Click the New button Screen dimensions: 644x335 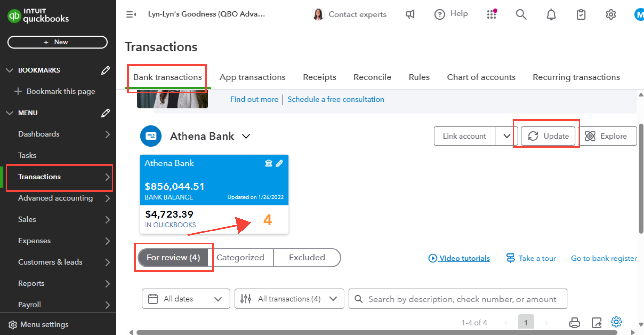tap(58, 42)
